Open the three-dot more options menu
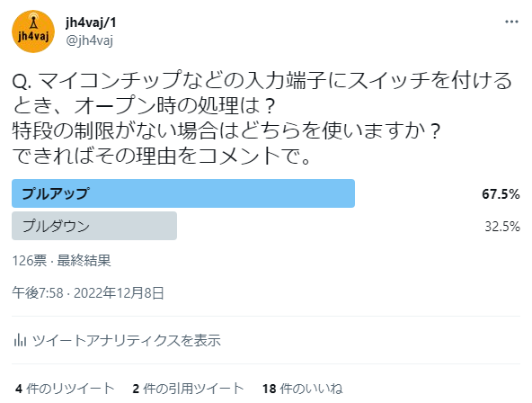Image resolution: width=532 pixels, height=403 pixels. coord(511,22)
